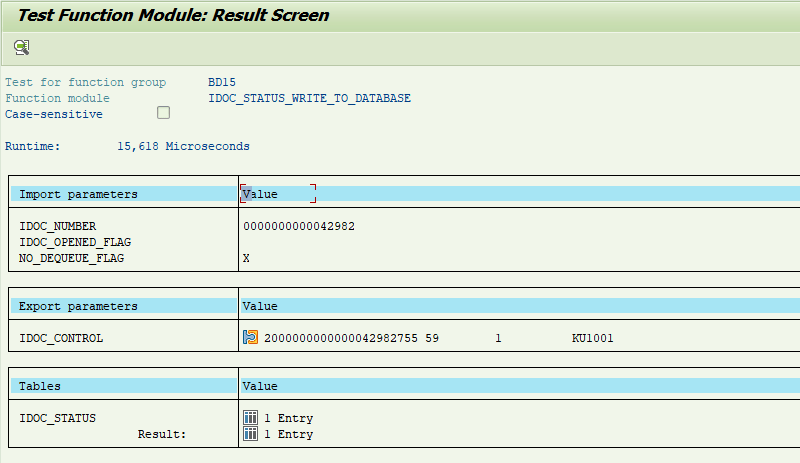Screen dimensions: 800x463
Task: Click the Tables section header
Action: click(x=40, y=386)
